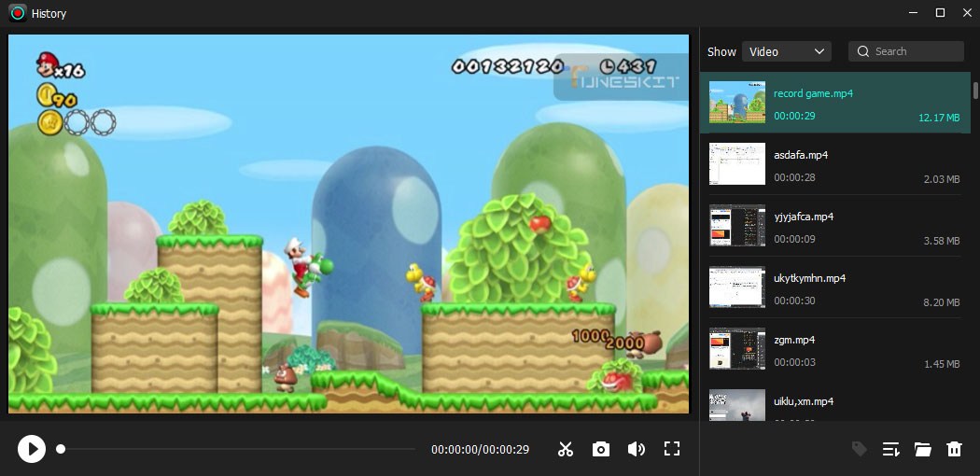The width and height of the screenshot is (980, 476).
Task: Select the yjyjafca.mp4 thumbnail
Action: (737, 226)
